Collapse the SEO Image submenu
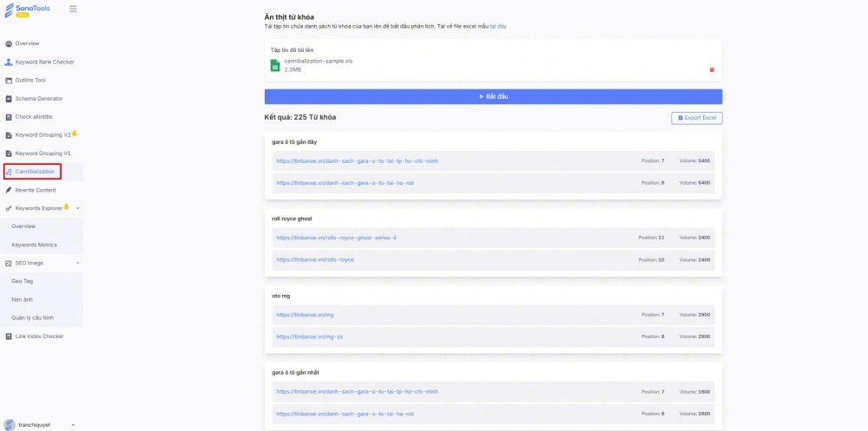868x431 pixels. click(x=78, y=263)
